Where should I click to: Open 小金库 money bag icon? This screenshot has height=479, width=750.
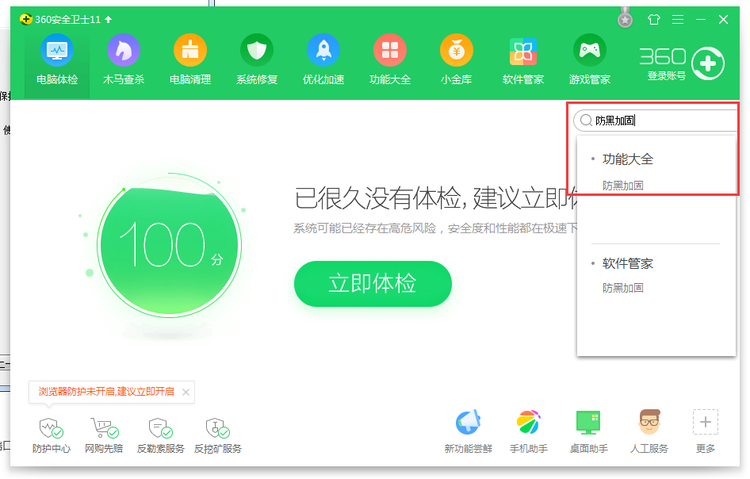pos(456,50)
